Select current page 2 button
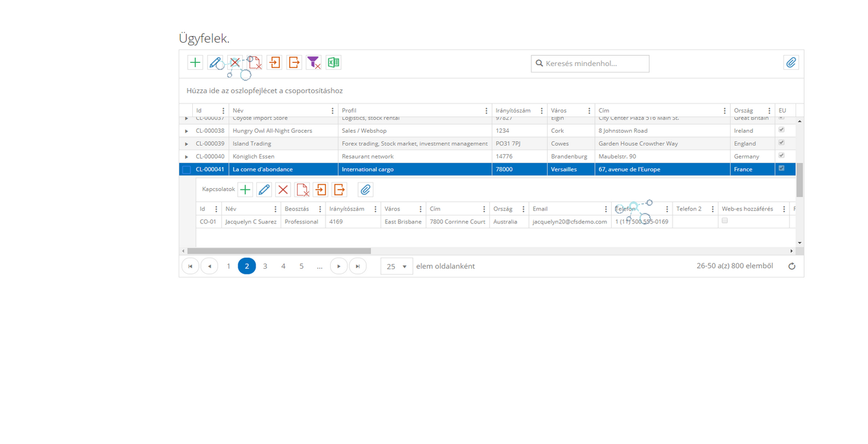The width and height of the screenshot is (868, 444). pyautogui.click(x=247, y=266)
